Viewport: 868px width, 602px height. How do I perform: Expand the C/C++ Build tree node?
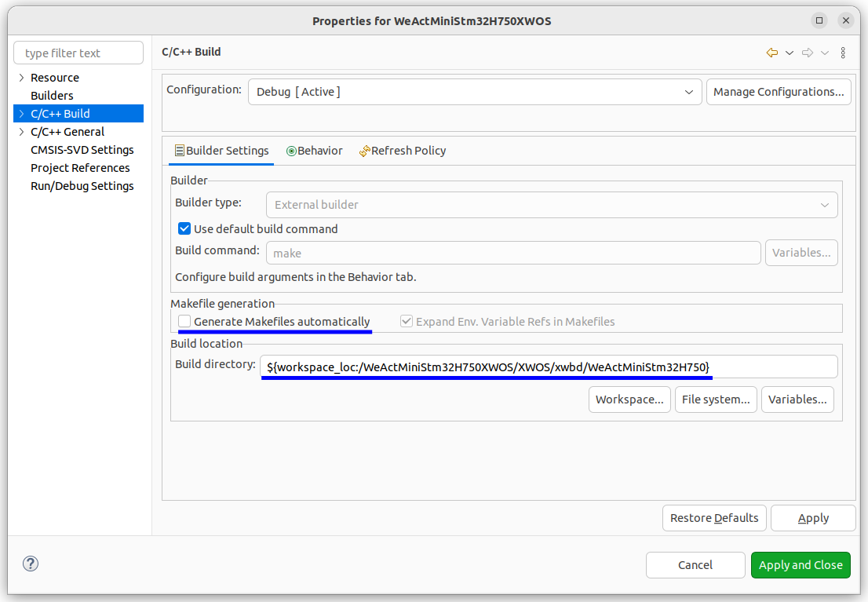click(22, 114)
